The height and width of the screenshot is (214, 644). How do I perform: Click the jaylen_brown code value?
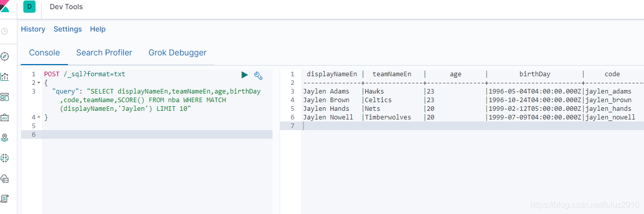[608, 100]
